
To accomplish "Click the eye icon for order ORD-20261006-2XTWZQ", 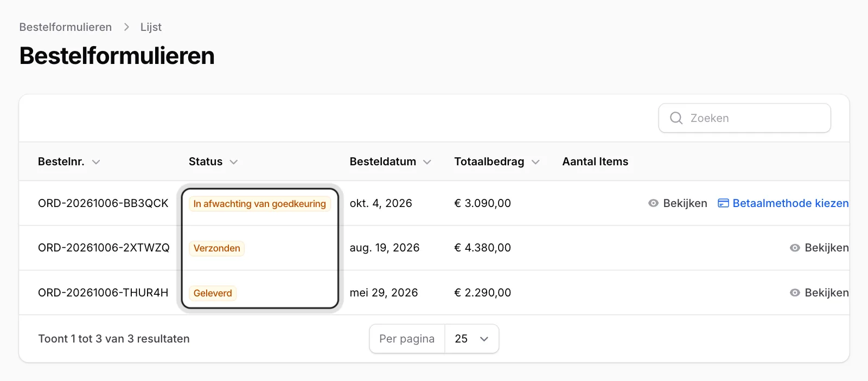I will click(x=795, y=248).
